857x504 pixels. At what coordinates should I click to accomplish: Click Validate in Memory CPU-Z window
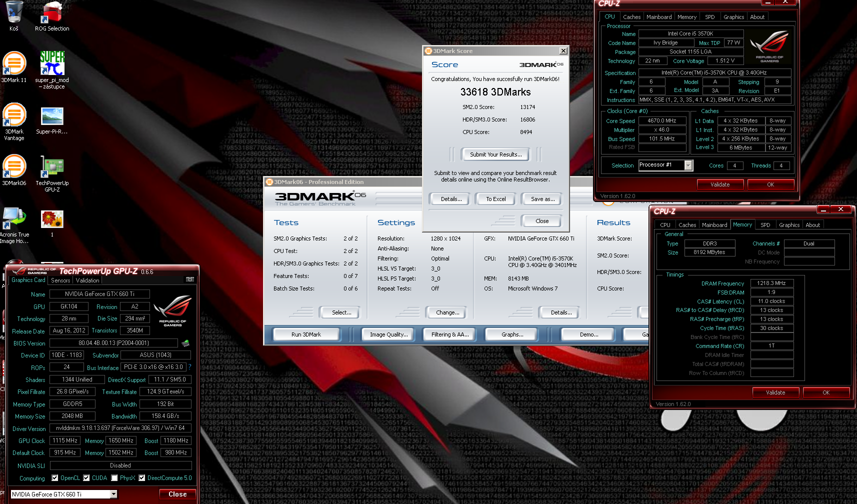[775, 392]
